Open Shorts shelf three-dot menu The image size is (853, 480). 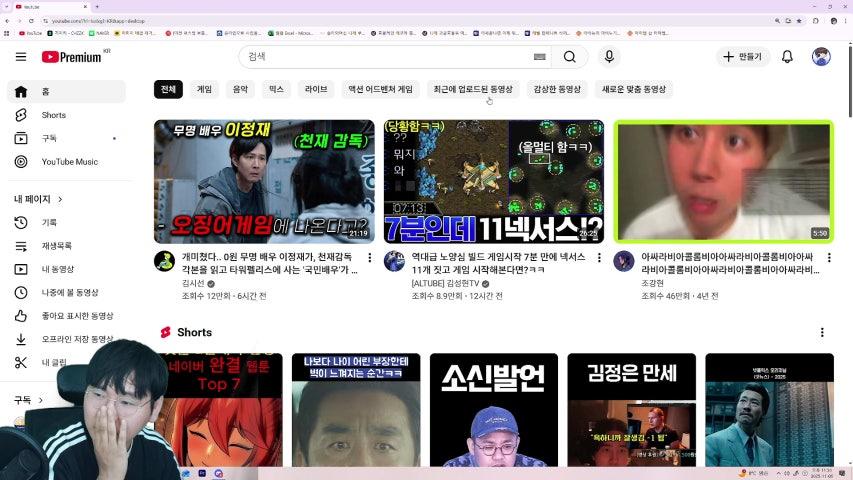click(x=823, y=332)
